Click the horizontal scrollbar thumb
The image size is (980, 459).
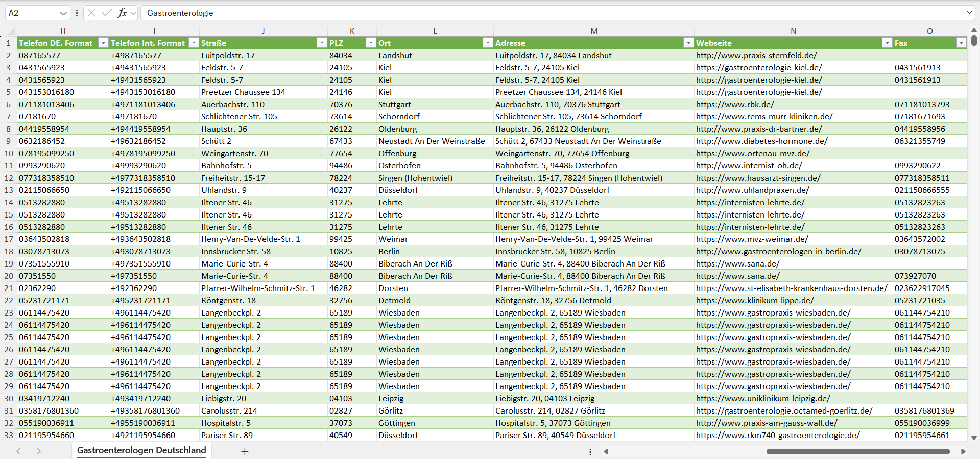tap(857, 451)
